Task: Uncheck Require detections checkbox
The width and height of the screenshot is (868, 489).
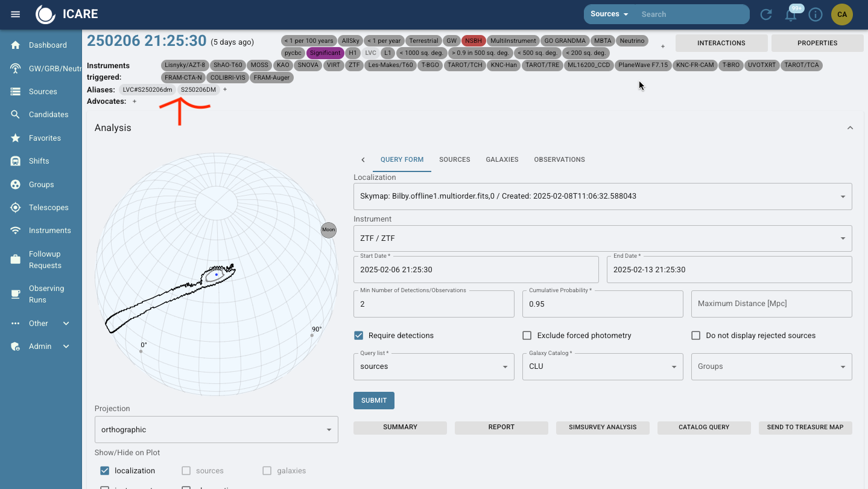Action: [x=359, y=336]
